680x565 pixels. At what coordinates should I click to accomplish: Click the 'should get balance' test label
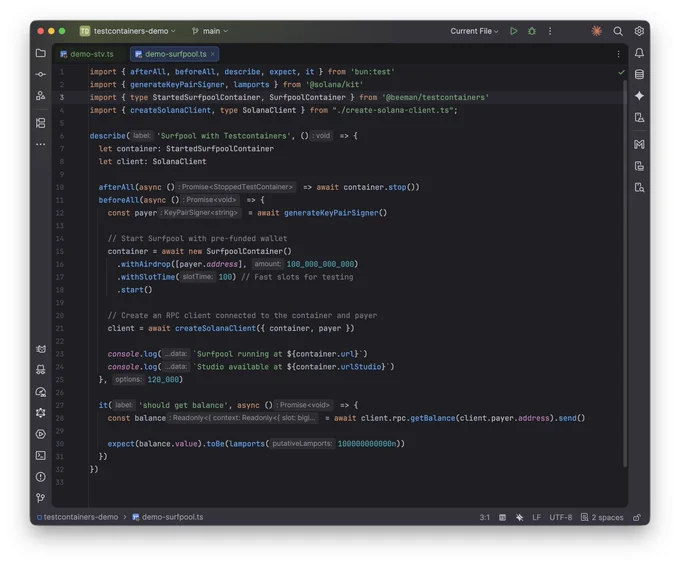coord(183,405)
